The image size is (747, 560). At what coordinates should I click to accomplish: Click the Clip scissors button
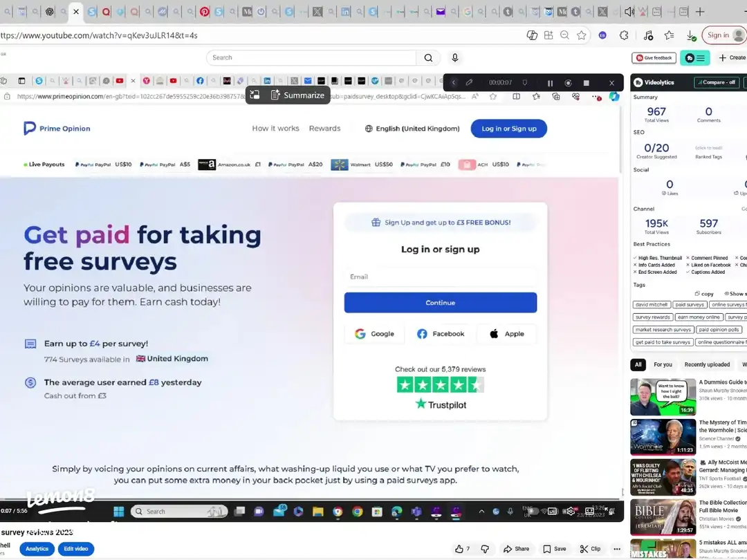590,548
